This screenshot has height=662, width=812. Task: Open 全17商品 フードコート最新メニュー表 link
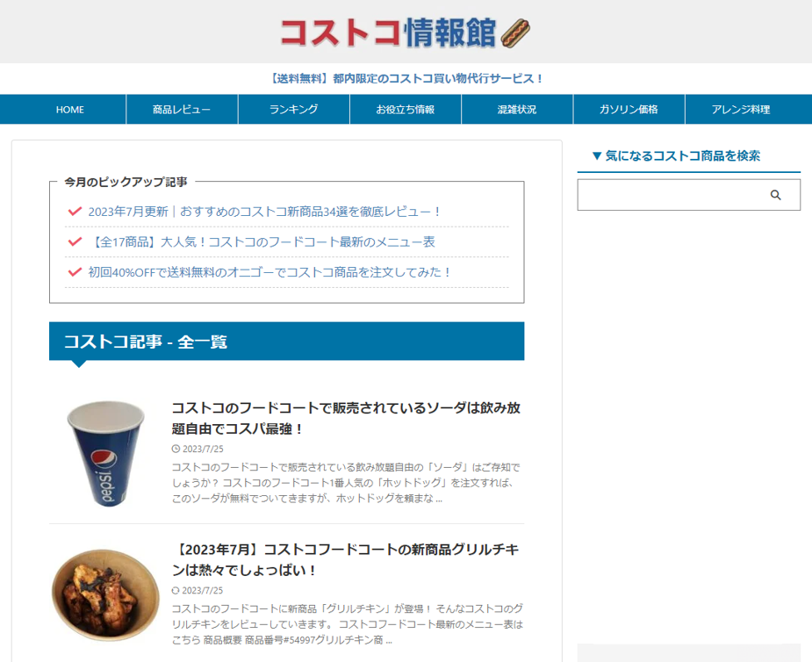tap(262, 242)
